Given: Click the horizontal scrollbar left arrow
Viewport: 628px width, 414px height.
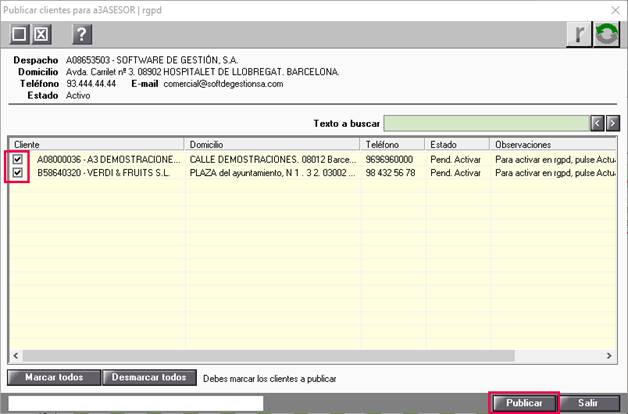Looking at the screenshot, I should [16, 356].
